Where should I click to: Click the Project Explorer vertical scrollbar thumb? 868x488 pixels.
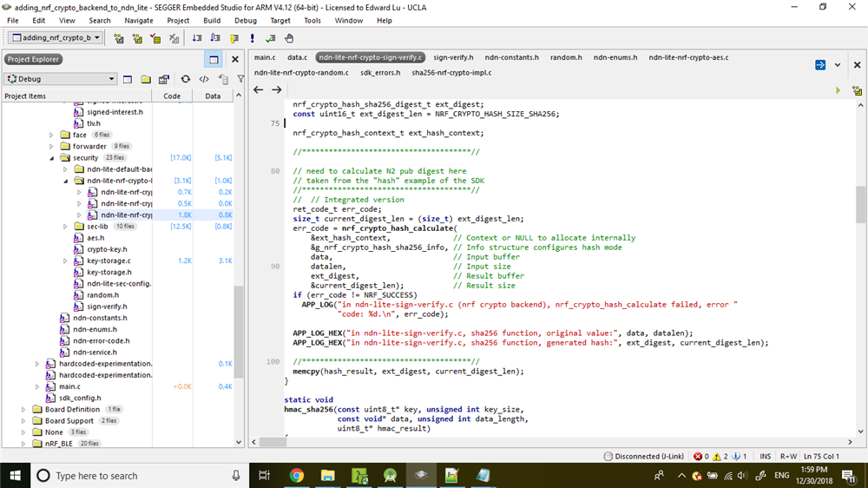pos(239,331)
